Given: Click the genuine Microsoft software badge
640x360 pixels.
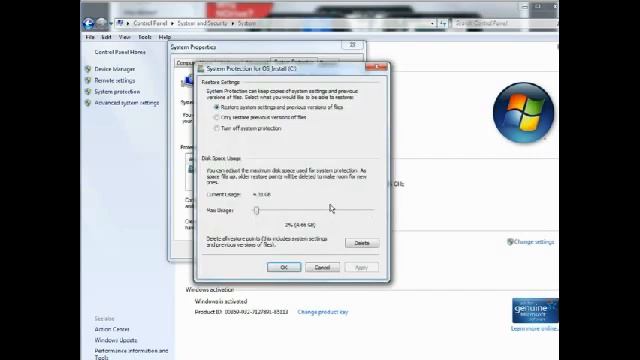Looking at the screenshot, I should click(535, 311).
